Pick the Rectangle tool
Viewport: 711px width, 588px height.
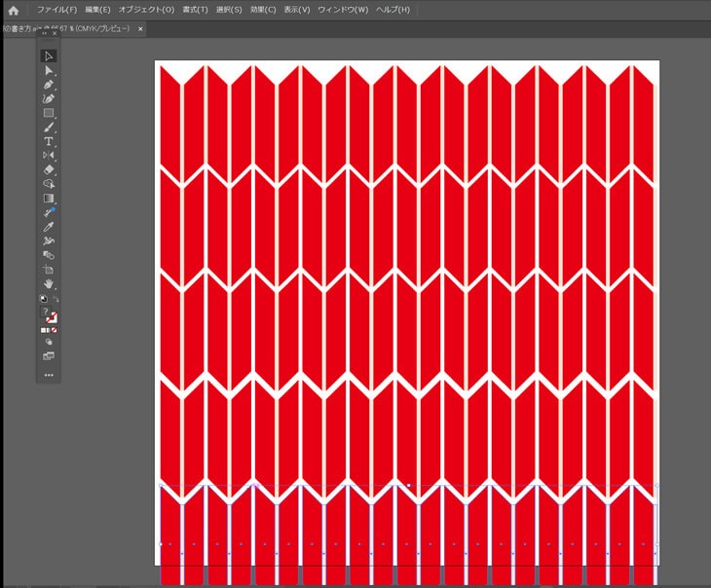48,113
